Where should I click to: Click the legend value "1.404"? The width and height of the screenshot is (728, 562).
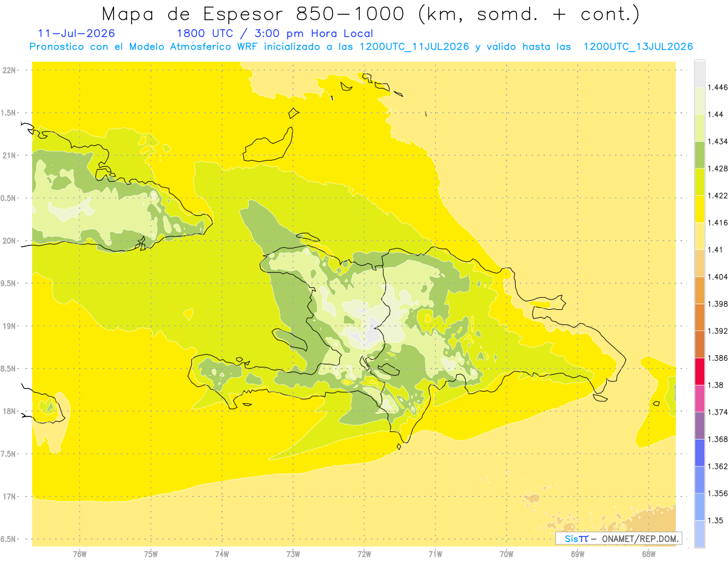(x=718, y=276)
